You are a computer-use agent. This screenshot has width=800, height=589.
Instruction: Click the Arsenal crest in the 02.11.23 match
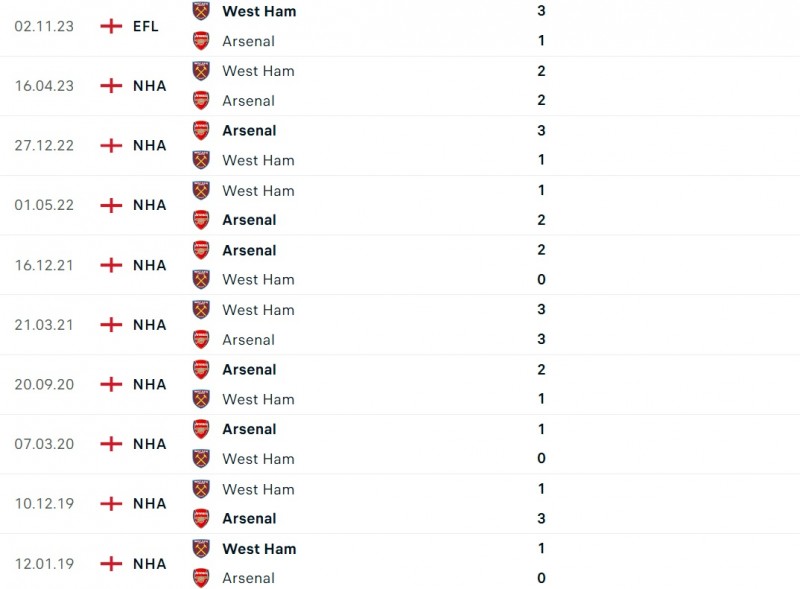click(201, 41)
